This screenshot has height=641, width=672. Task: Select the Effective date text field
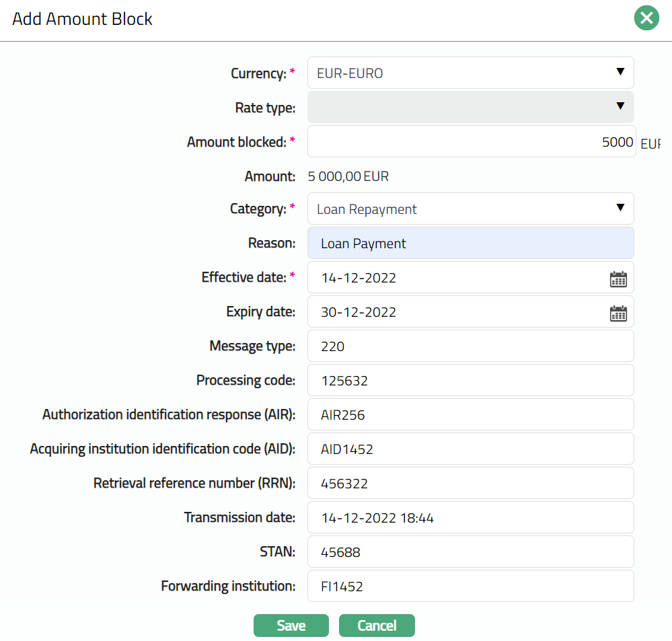click(x=457, y=278)
